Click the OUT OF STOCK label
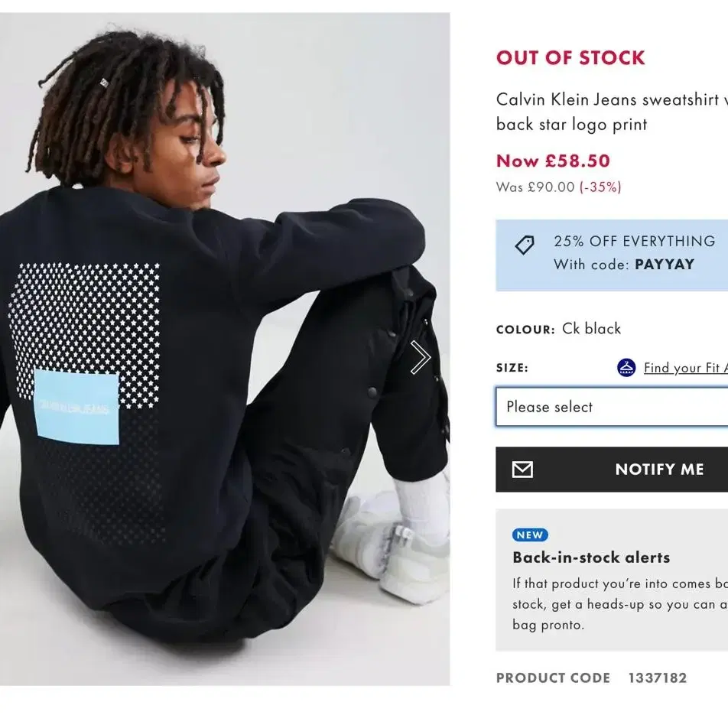 (570, 57)
